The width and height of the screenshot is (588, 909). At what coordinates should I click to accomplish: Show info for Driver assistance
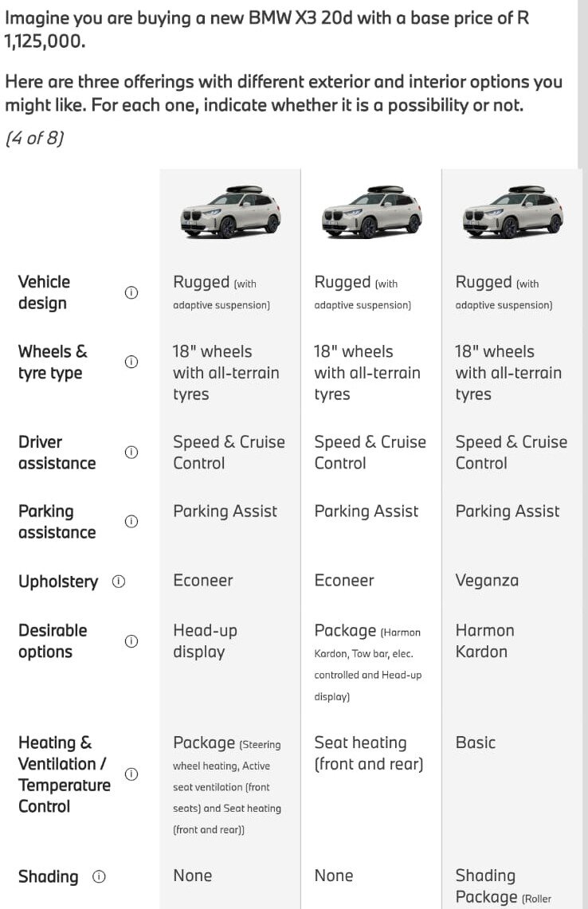tap(131, 452)
